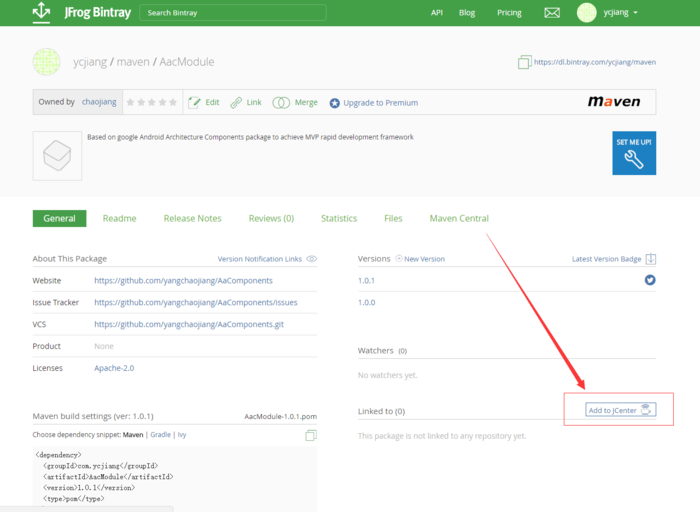The image size is (700, 512).
Task: Click the Blog link in header
Action: 467,12
